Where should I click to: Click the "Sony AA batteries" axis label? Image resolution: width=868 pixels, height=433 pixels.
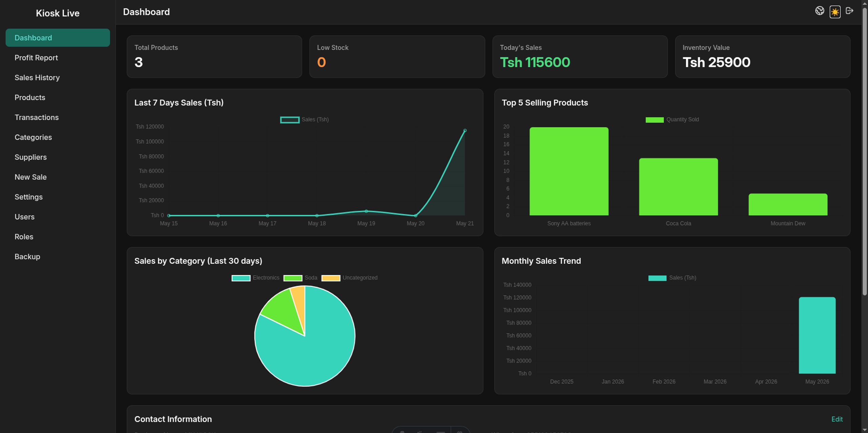tap(569, 223)
